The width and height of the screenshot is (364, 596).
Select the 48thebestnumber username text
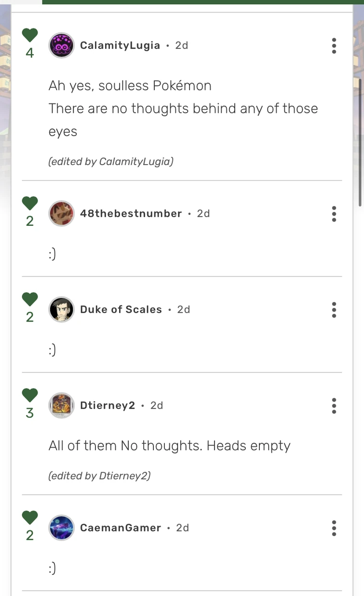click(131, 213)
